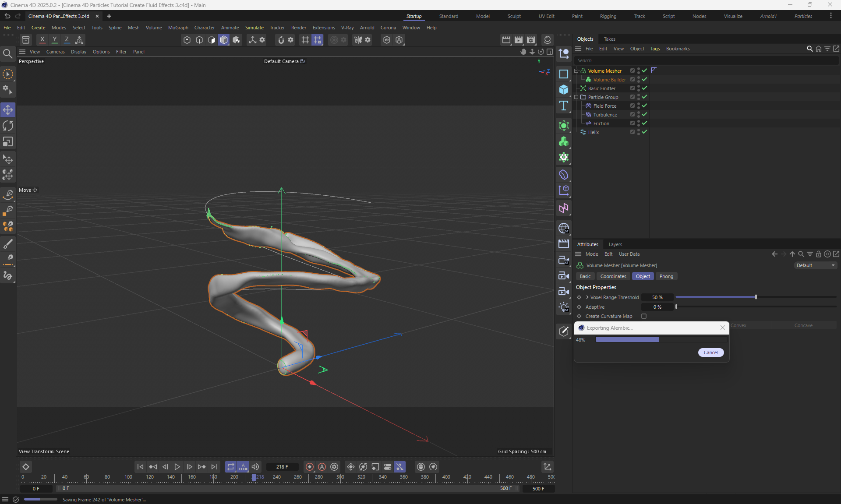
Task: Expand the Voxel Range Threshold parameter
Action: pyautogui.click(x=587, y=297)
